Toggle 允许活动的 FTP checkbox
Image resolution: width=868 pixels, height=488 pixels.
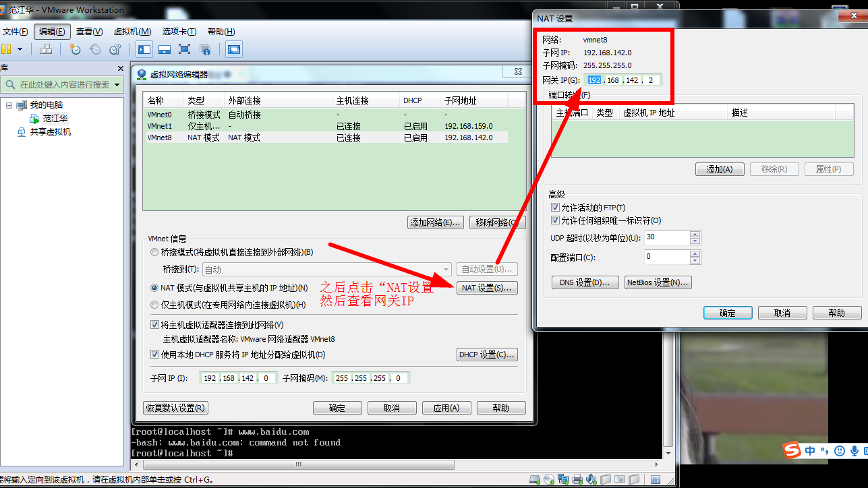coord(556,208)
